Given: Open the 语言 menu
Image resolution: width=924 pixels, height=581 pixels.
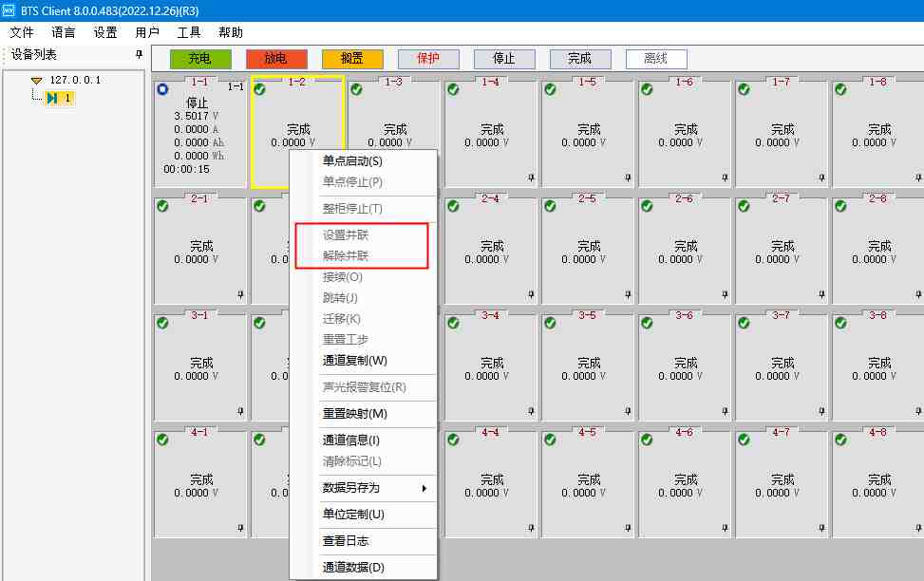Looking at the screenshot, I should 64,32.
